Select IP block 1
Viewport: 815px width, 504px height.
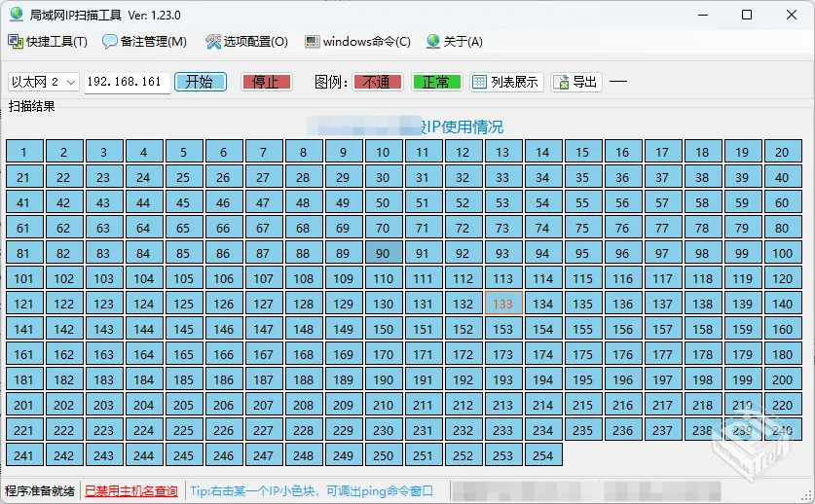pyautogui.click(x=23, y=152)
